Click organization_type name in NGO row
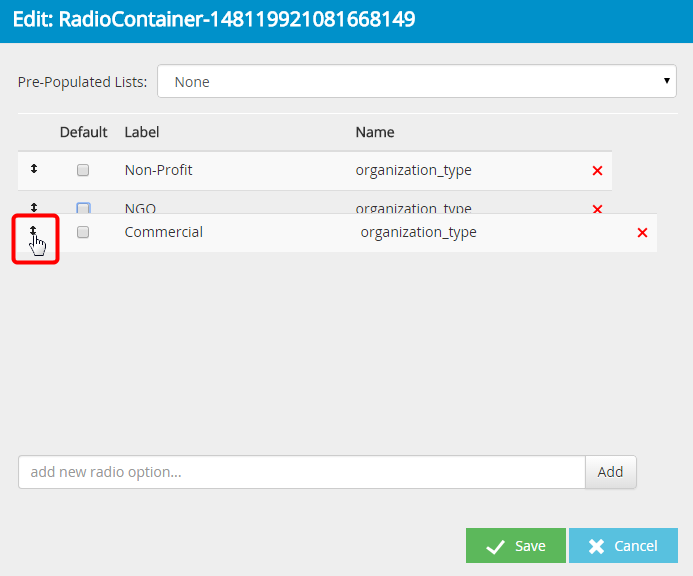Viewport: 693px width, 576px height. tap(413, 207)
